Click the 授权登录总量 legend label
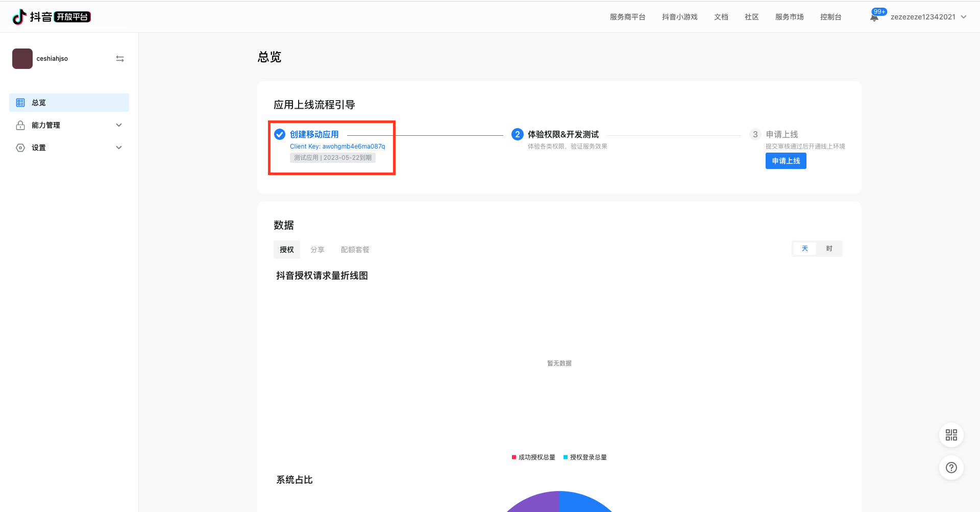 [x=589, y=457]
